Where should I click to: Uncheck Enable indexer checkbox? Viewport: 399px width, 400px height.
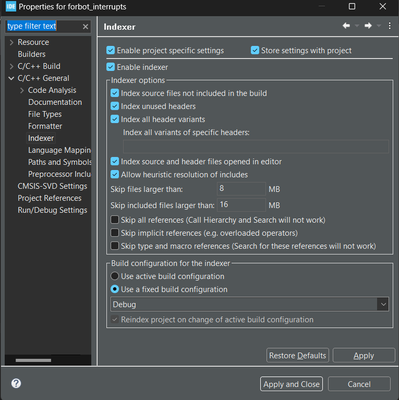(x=111, y=67)
